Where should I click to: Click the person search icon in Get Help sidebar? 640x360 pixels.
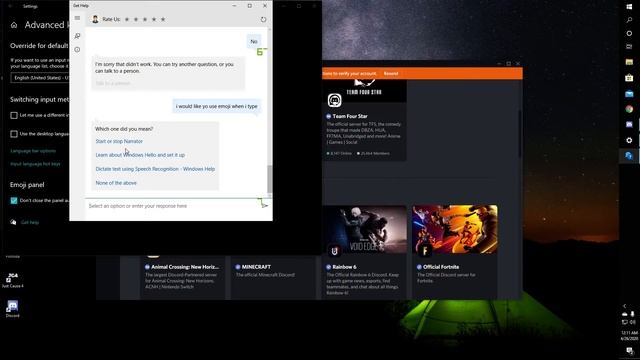tap(77, 36)
